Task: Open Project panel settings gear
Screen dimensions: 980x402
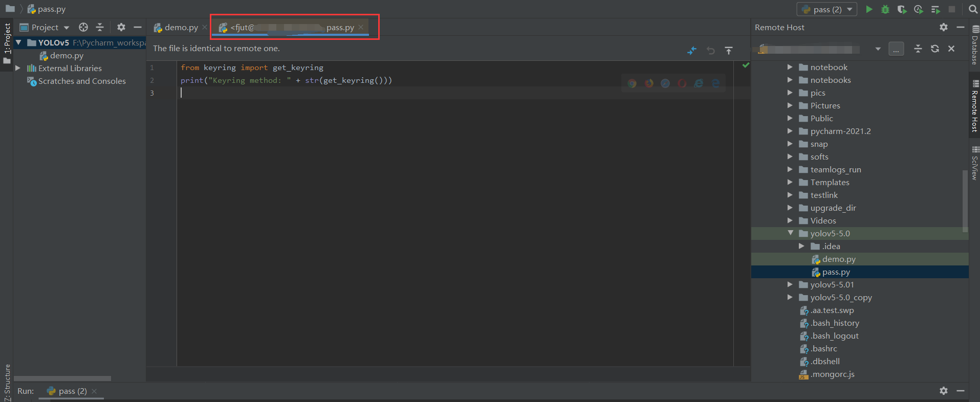Action: click(121, 27)
